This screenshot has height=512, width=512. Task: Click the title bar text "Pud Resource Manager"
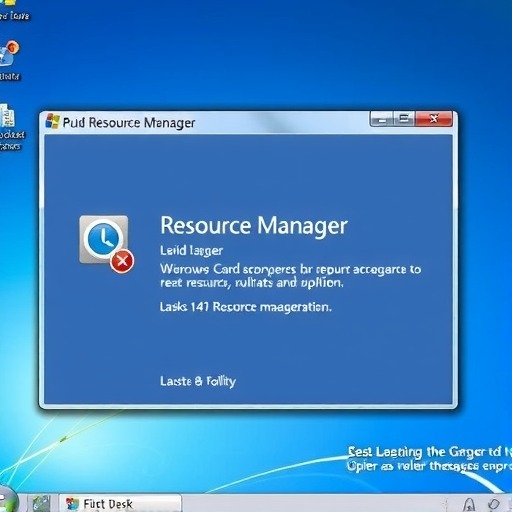coord(129,123)
